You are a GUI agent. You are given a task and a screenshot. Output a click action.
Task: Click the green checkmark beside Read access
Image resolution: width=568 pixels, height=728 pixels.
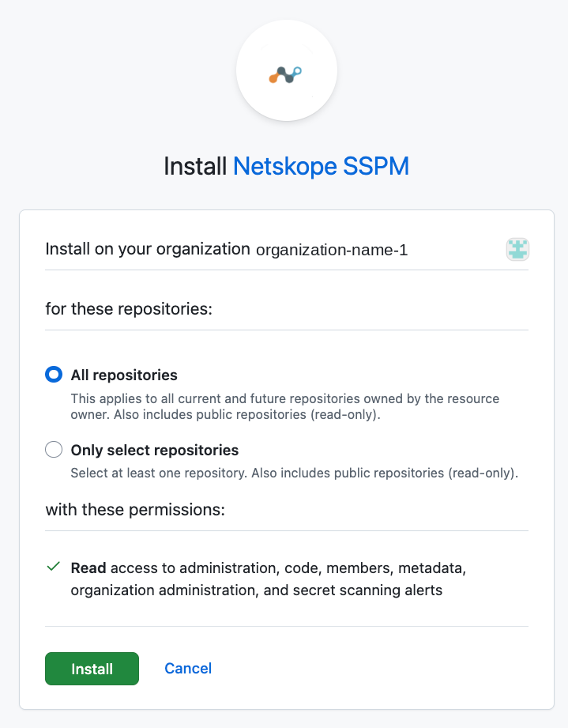[x=54, y=567]
